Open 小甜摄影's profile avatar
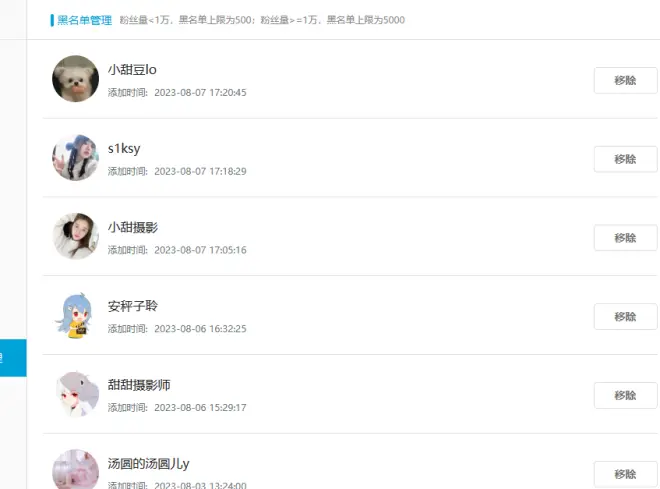Screen dimensions: 660x489 pos(75,236)
